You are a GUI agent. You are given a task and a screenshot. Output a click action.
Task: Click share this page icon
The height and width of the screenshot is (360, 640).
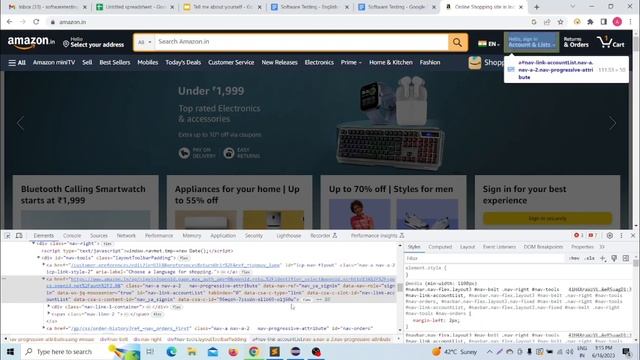tap(547, 22)
